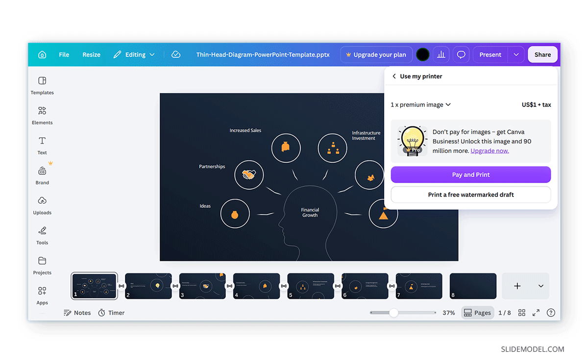Open the Uploads panel
This screenshot has height=364, width=588.
42,205
